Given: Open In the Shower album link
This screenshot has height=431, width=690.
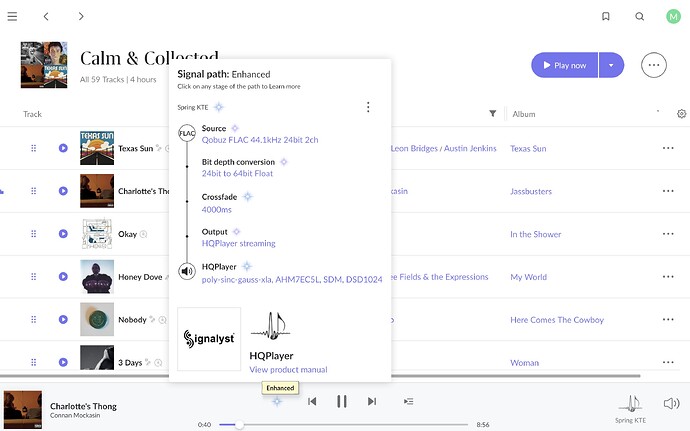Looking at the screenshot, I should pyautogui.click(x=536, y=234).
